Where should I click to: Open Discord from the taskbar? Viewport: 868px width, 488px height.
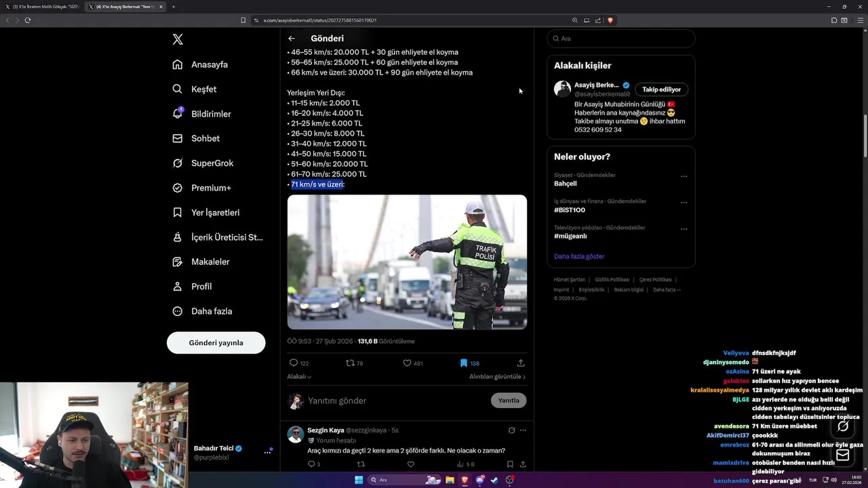[480, 480]
